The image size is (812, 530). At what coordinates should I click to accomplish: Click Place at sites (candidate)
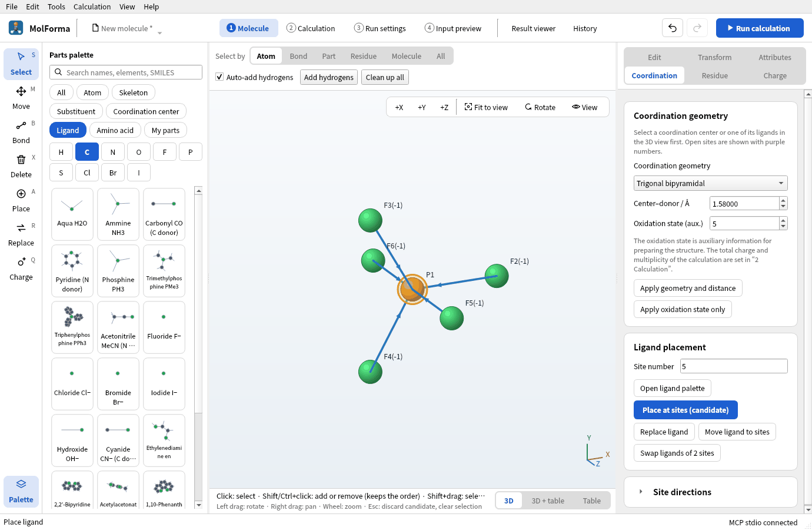tap(685, 410)
